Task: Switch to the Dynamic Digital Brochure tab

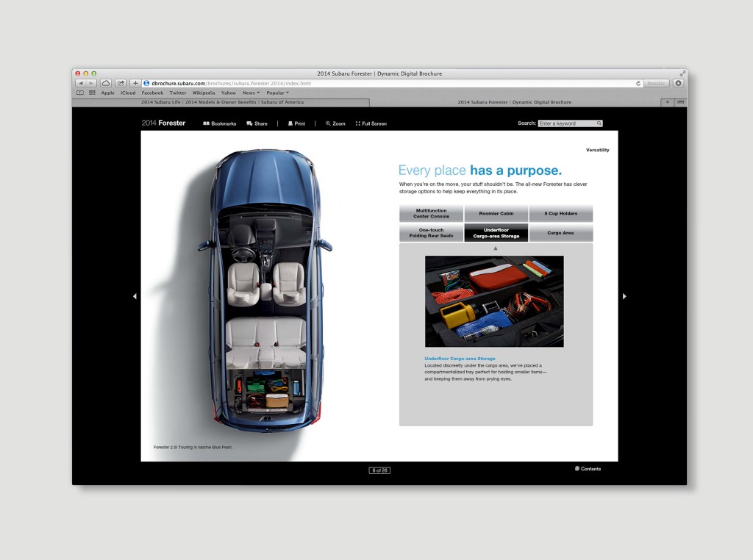Action: (x=515, y=101)
